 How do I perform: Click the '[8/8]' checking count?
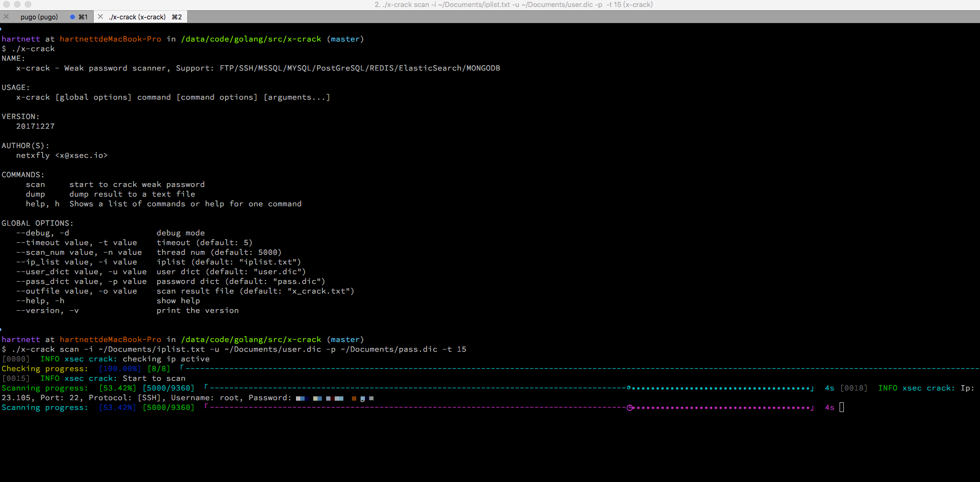point(158,368)
